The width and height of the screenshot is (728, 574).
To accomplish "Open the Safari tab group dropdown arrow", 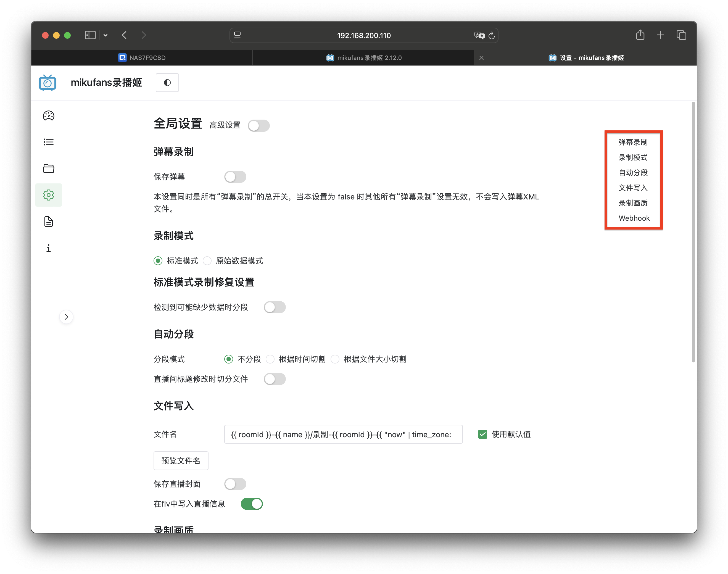I will click(x=105, y=35).
